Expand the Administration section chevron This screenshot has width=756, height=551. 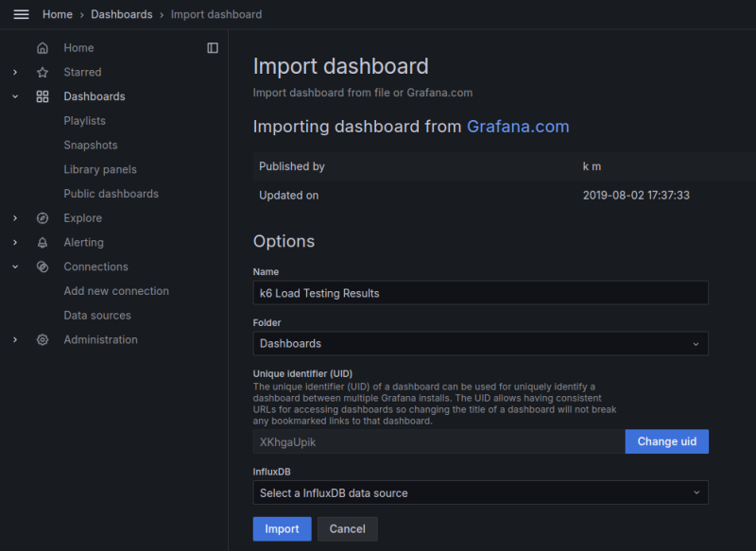(15, 340)
